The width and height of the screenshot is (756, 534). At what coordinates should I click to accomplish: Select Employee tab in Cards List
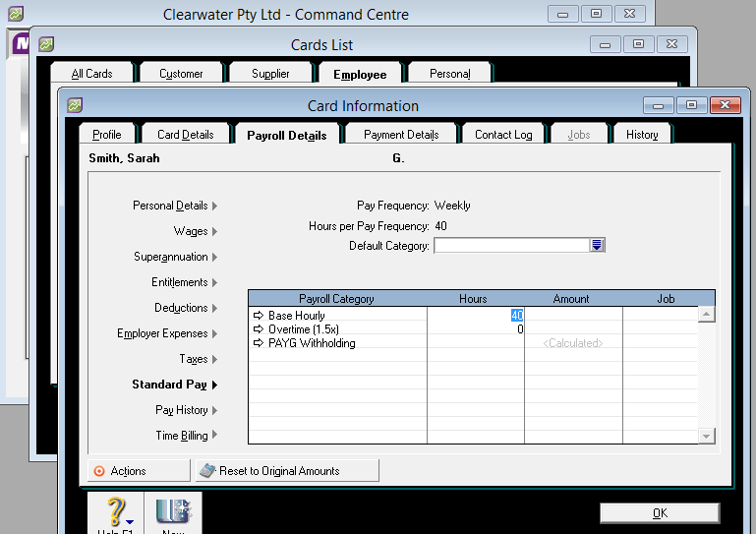pos(360,75)
